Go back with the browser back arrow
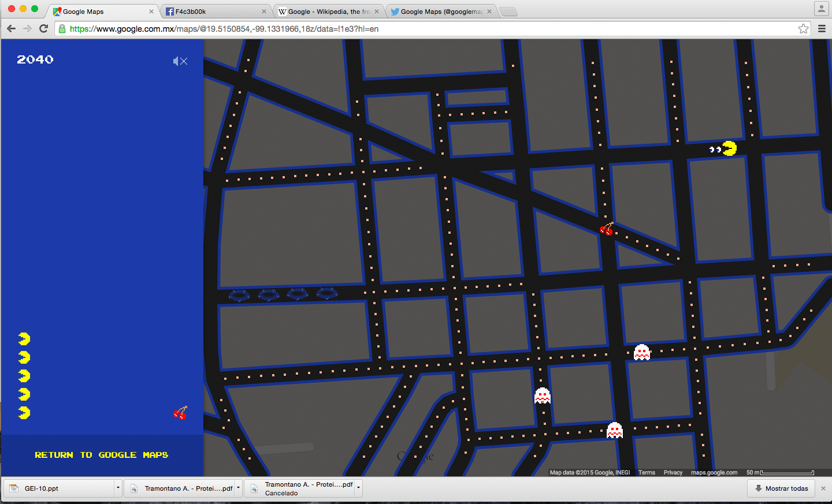 coord(11,28)
